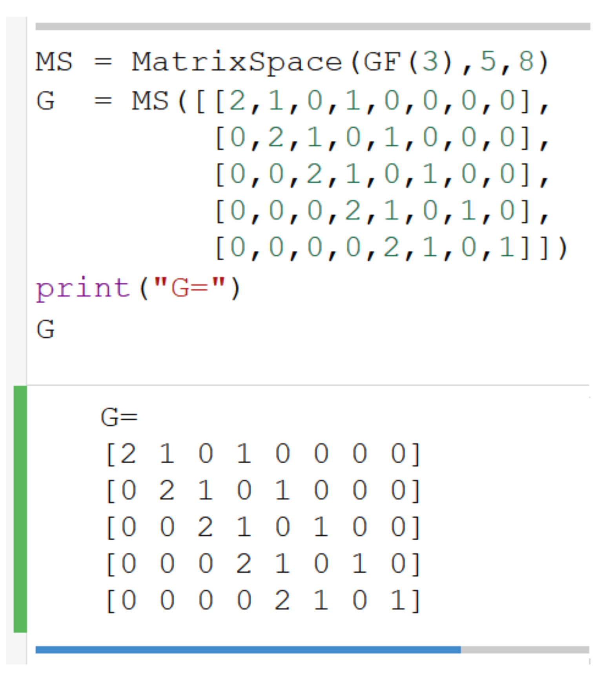Viewport: 616px width, 684px height.
Task: Click the MatrixSpace function name in the code
Action: click(x=237, y=63)
